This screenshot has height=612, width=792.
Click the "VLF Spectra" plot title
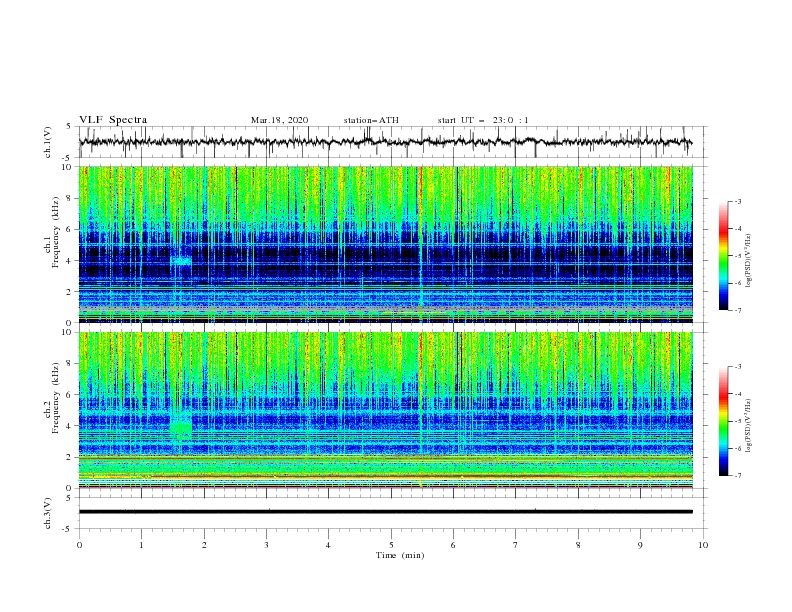coord(113,120)
